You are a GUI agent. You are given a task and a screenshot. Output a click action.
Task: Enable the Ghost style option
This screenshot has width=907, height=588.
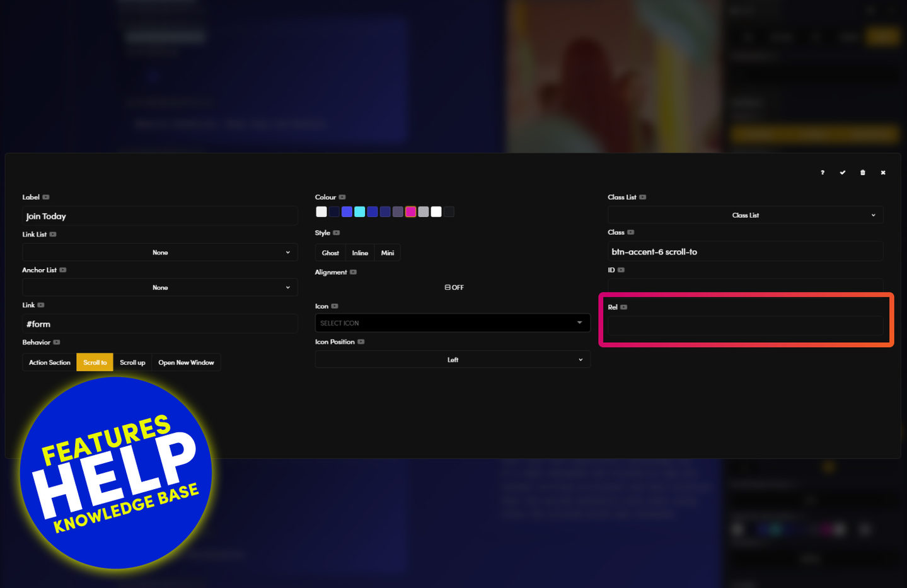(330, 253)
